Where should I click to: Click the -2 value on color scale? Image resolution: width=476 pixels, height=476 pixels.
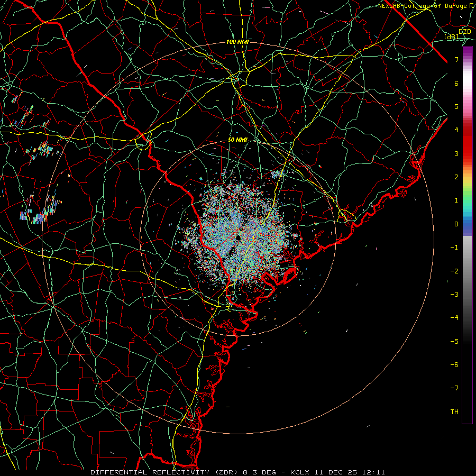click(454, 271)
